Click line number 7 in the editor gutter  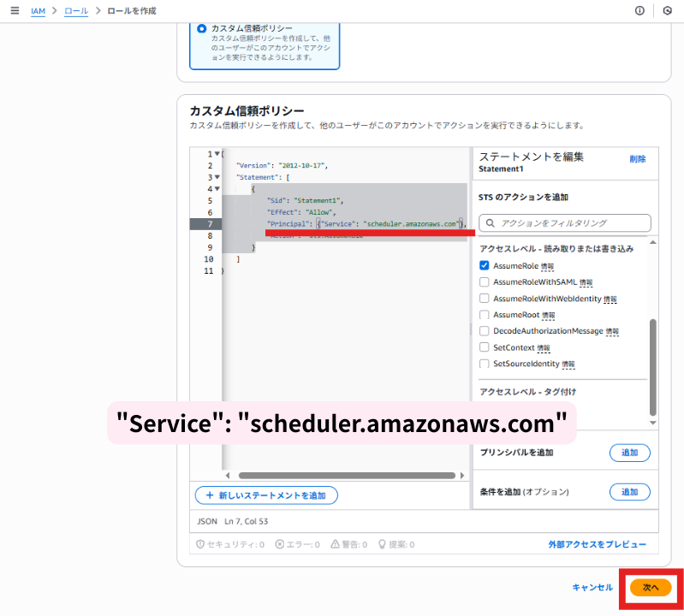pyautogui.click(x=210, y=224)
